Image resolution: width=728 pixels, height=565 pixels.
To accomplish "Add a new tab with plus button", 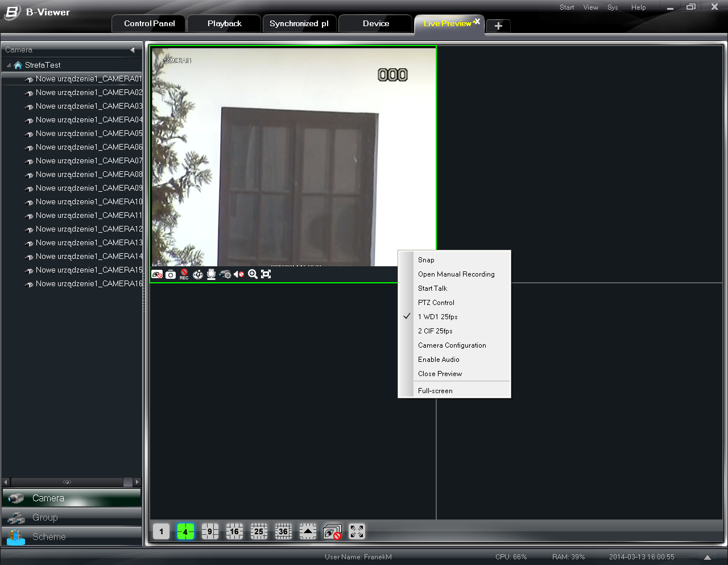I will pos(498,26).
